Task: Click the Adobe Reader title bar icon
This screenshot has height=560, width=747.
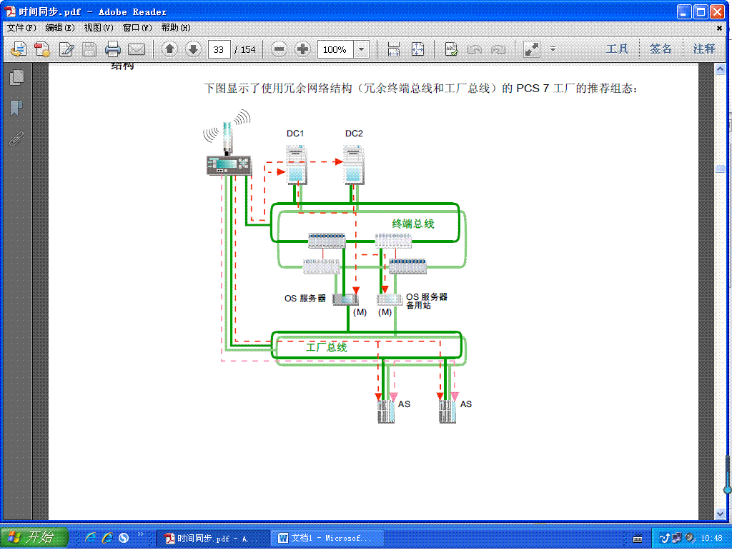Action: coord(10,11)
